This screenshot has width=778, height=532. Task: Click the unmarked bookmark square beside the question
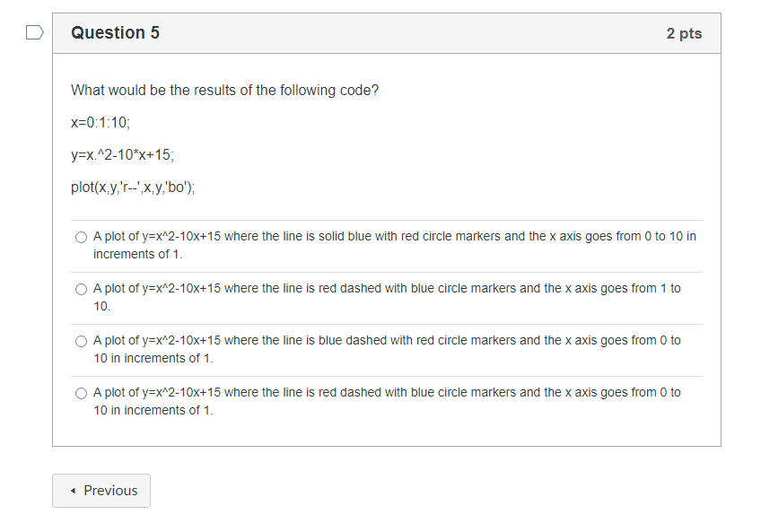pyautogui.click(x=33, y=31)
